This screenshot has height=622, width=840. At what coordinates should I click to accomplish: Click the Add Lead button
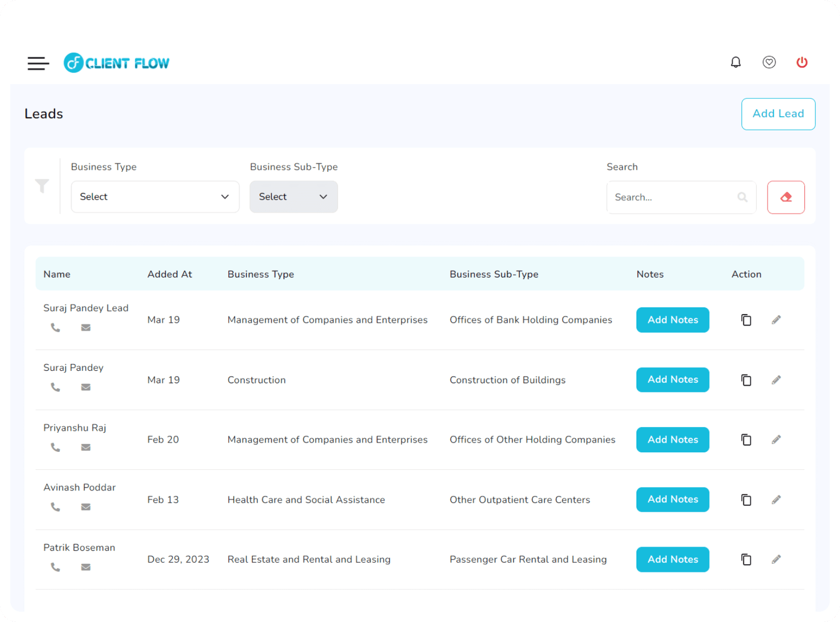pyautogui.click(x=778, y=113)
